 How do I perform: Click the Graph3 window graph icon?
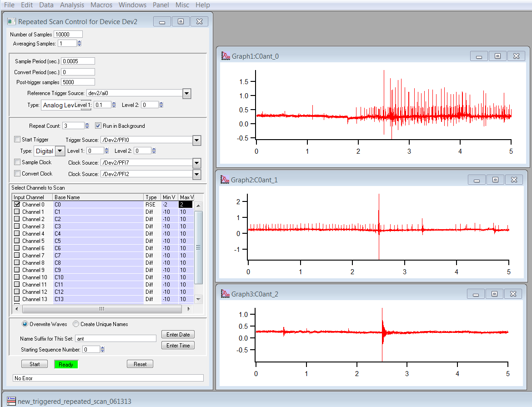click(225, 294)
